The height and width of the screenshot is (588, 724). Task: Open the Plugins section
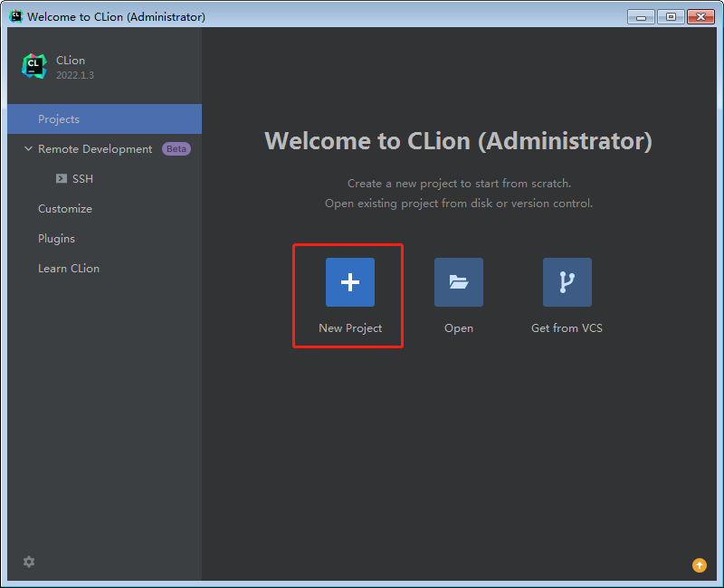click(56, 239)
